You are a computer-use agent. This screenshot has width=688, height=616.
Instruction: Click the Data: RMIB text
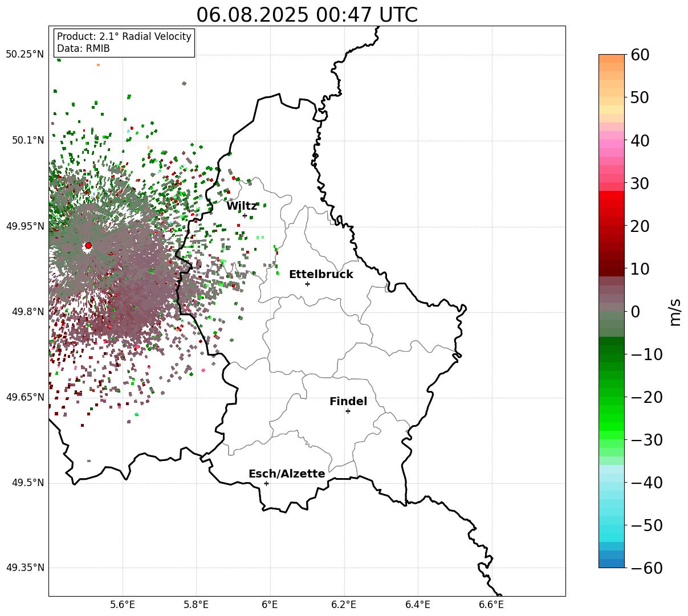(83, 49)
